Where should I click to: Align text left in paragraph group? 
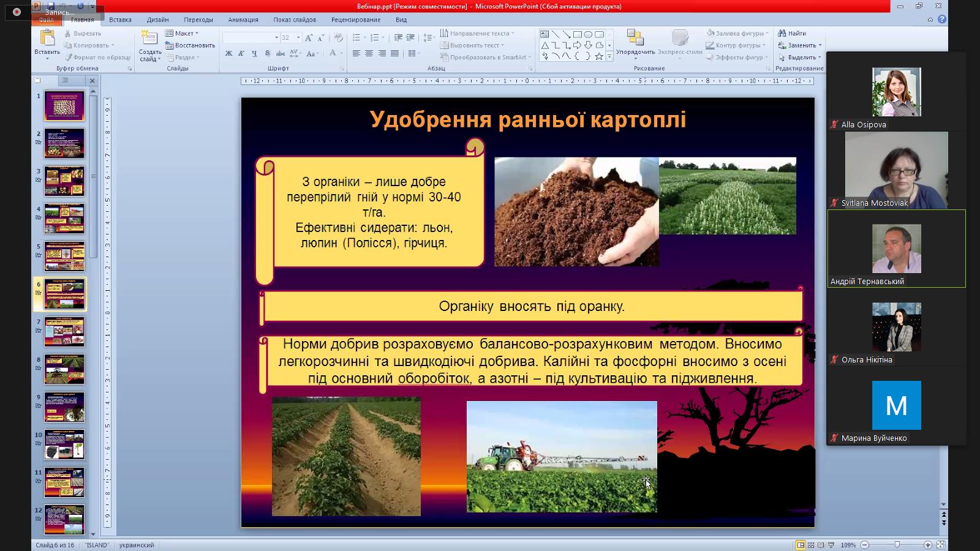click(356, 54)
